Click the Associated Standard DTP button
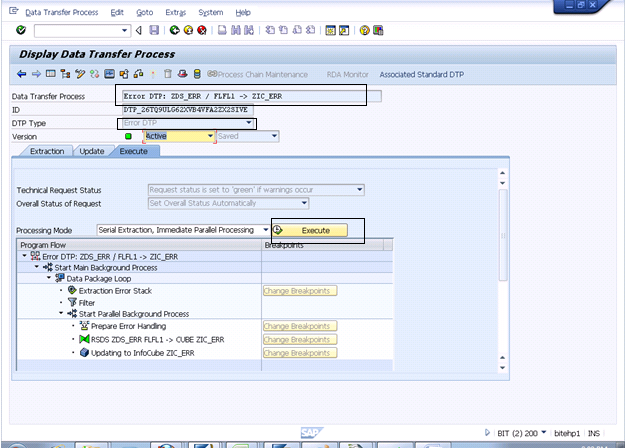This screenshot has height=448, width=627. (x=421, y=74)
